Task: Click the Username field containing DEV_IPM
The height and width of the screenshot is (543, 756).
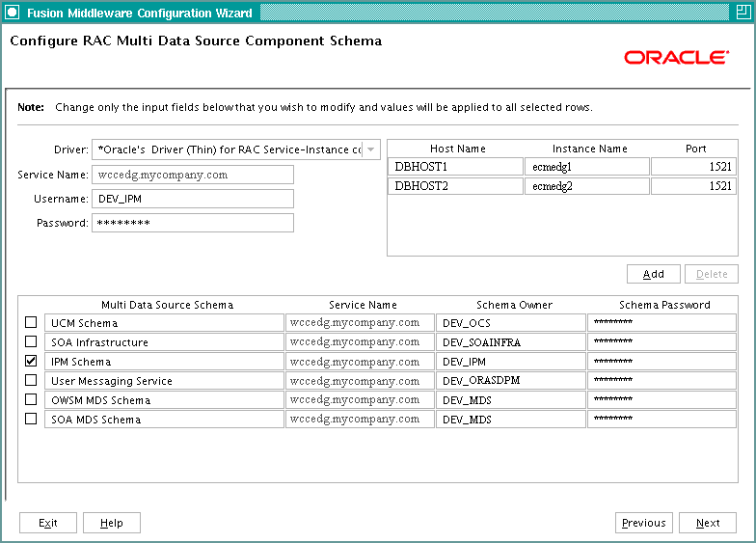Action: click(193, 199)
